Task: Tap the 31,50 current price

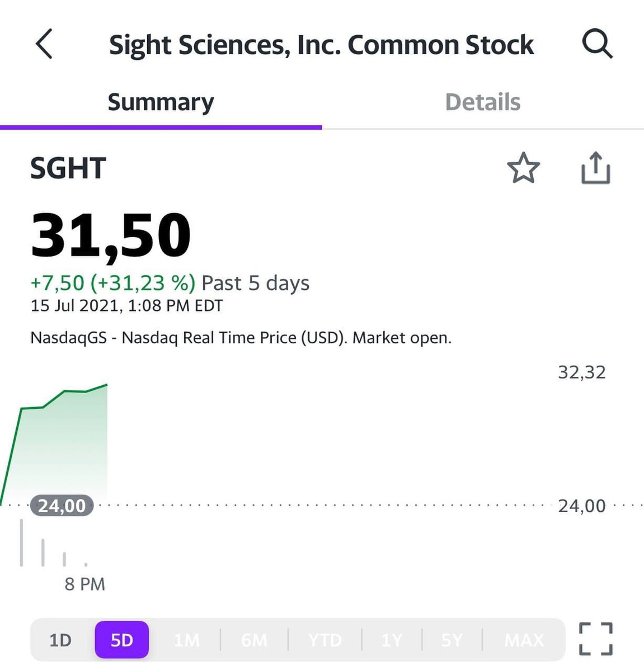Action: coord(111,235)
